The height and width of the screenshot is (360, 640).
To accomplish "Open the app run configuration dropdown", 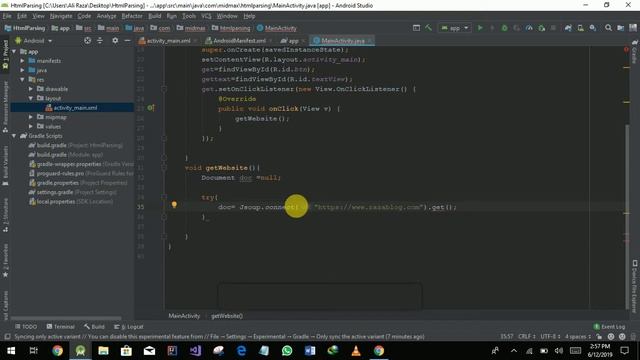I will (454, 28).
